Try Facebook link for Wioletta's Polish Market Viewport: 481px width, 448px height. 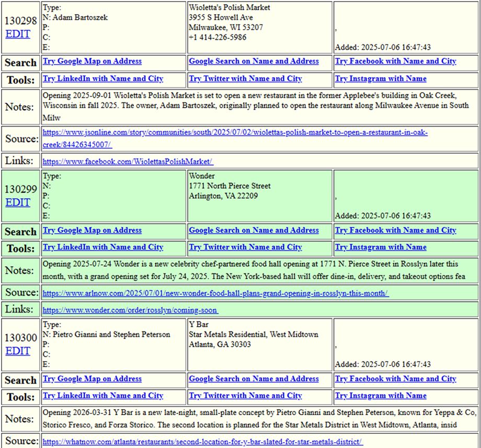395,61
